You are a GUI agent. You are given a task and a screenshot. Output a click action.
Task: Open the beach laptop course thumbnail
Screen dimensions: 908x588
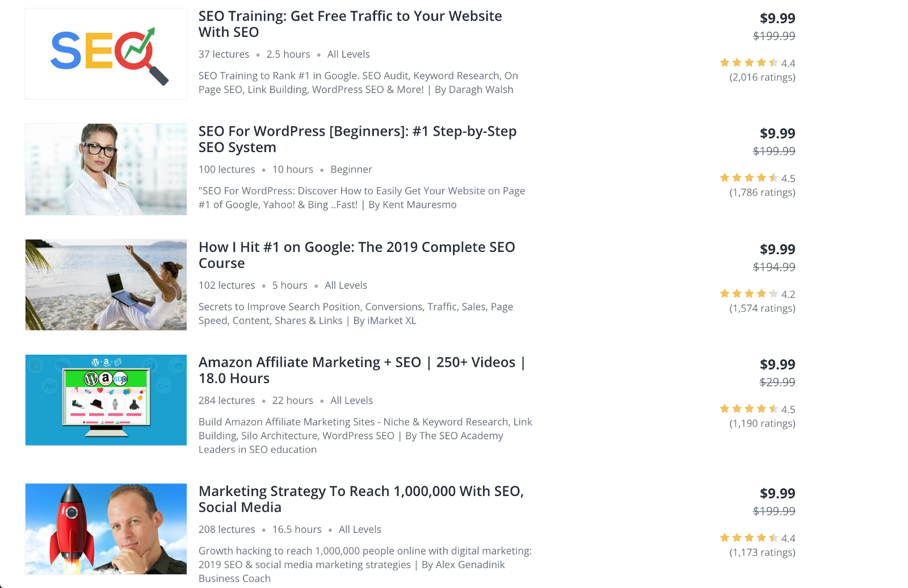click(106, 284)
